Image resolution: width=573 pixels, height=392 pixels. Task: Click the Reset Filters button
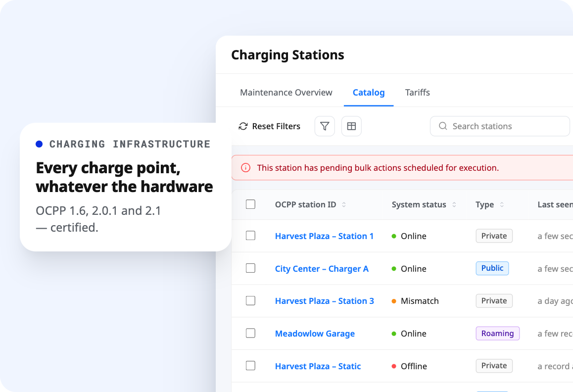pyautogui.click(x=269, y=126)
